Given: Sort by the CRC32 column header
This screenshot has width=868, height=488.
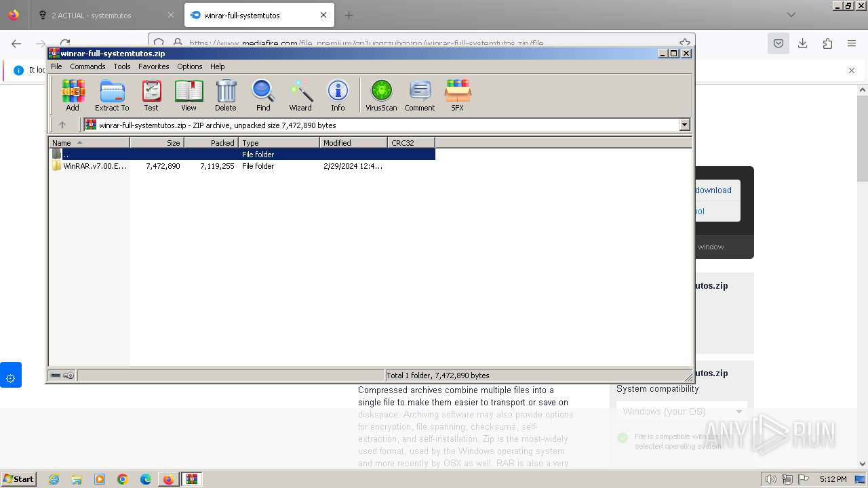Looking at the screenshot, I should point(411,142).
